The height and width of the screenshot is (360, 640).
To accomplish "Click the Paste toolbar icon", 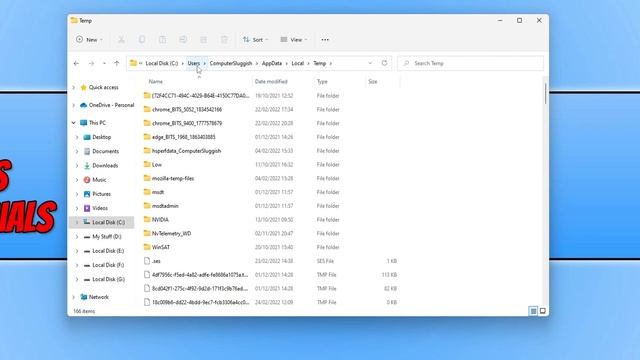I will click(162, 40).
